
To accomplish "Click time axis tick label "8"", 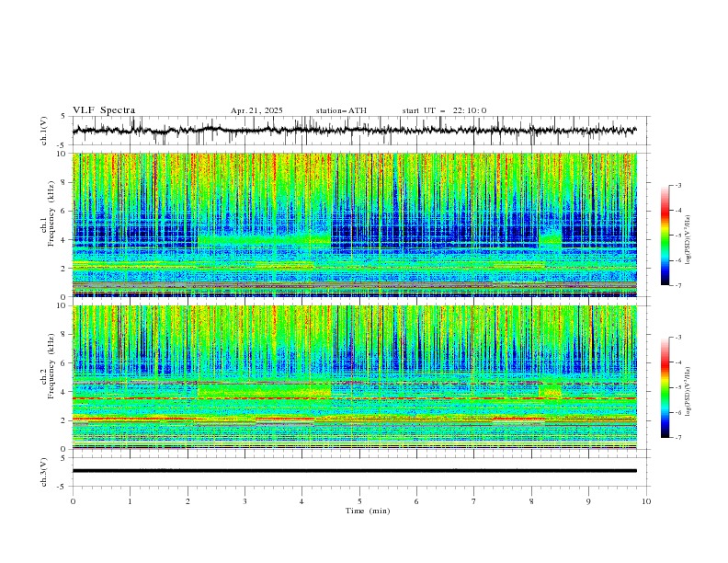I will pyautogui.click(x=531, y=501).
